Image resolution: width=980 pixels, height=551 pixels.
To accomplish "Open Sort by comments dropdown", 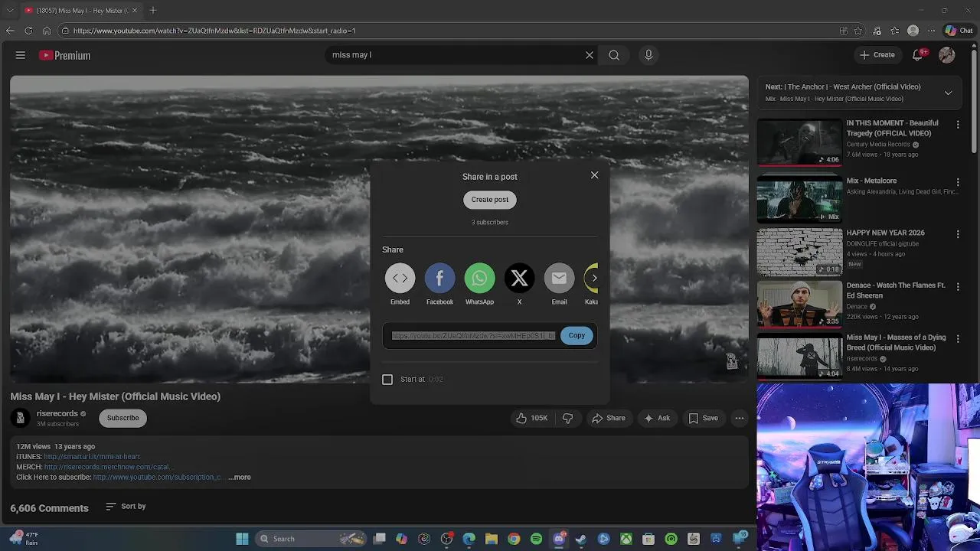I will click(x=126, y=507).
